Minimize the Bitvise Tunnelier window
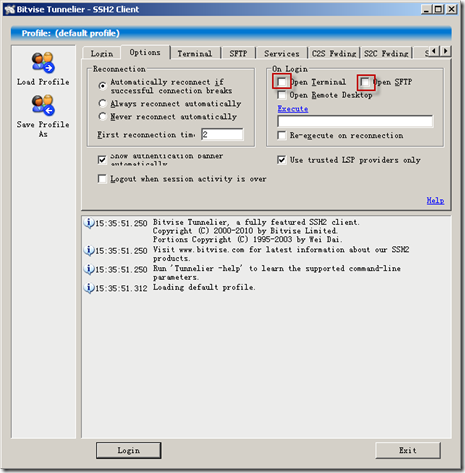Viewport: 465px width, 473px height. tap(426, 9)
